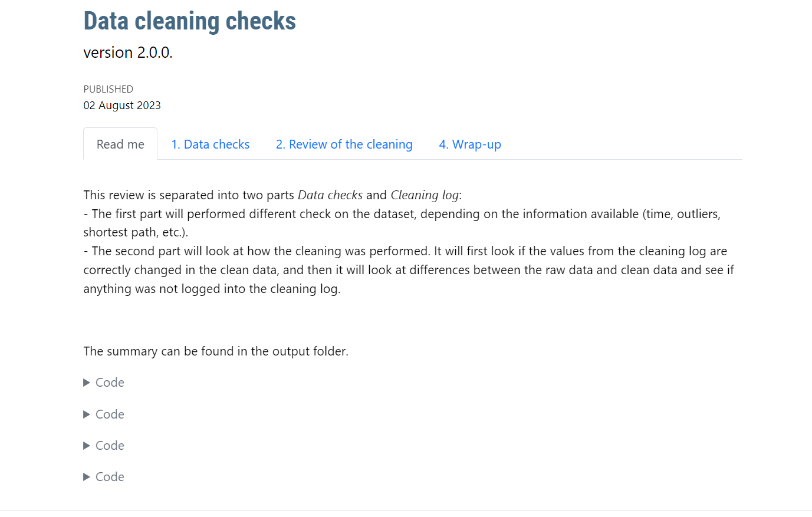Switch to the 1. Data checks tab

coord(211,144)
